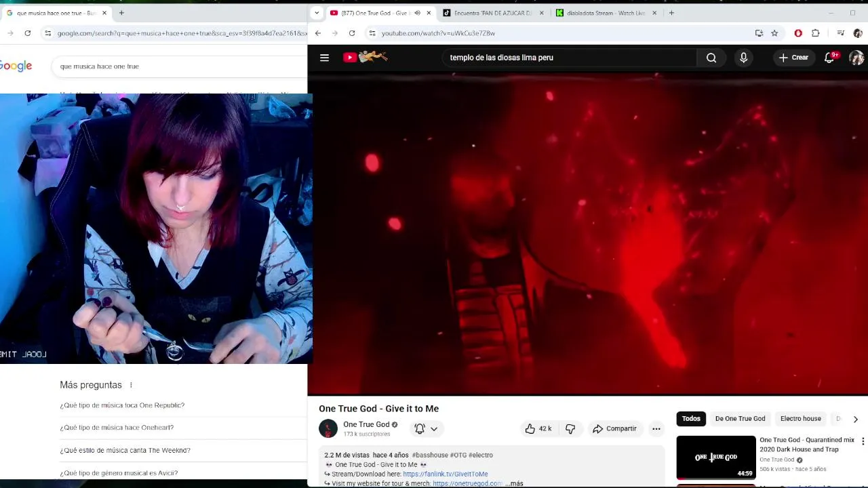Open the media control icon in Chrome toolbar
Screen dimensions: 868x488
840,33
